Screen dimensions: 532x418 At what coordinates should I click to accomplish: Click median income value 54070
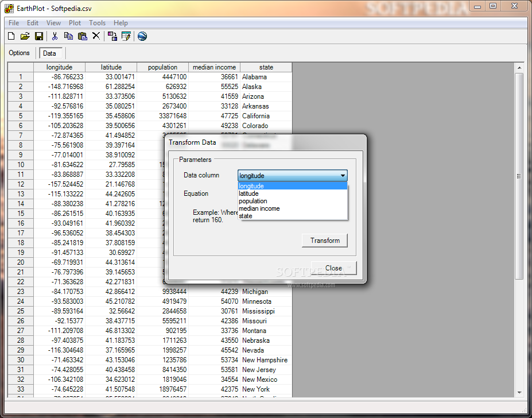(215, 301)
